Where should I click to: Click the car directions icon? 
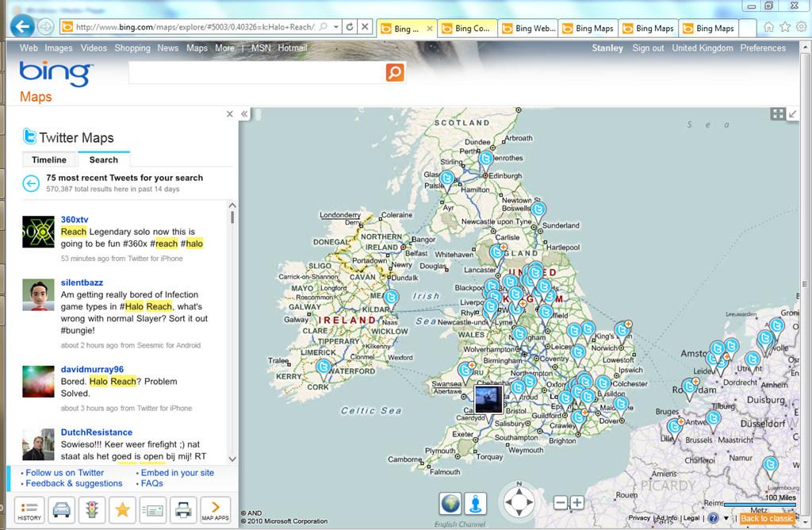click(x=61, y=509)
